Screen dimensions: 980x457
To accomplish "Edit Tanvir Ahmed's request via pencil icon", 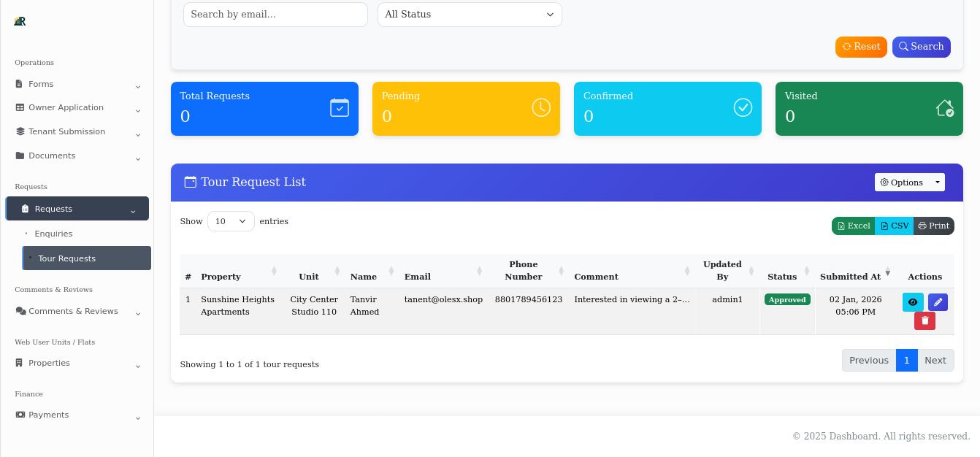I will (938, 302).
